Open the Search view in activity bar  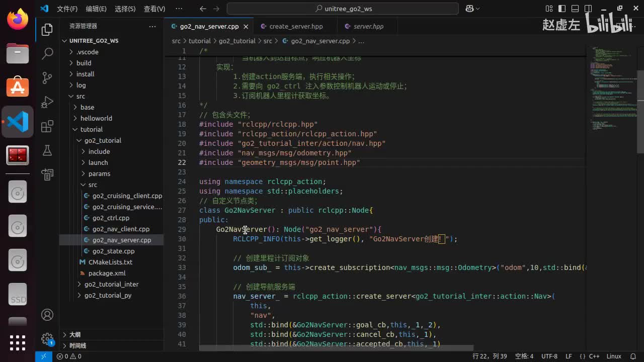click(x=47, y=53)
